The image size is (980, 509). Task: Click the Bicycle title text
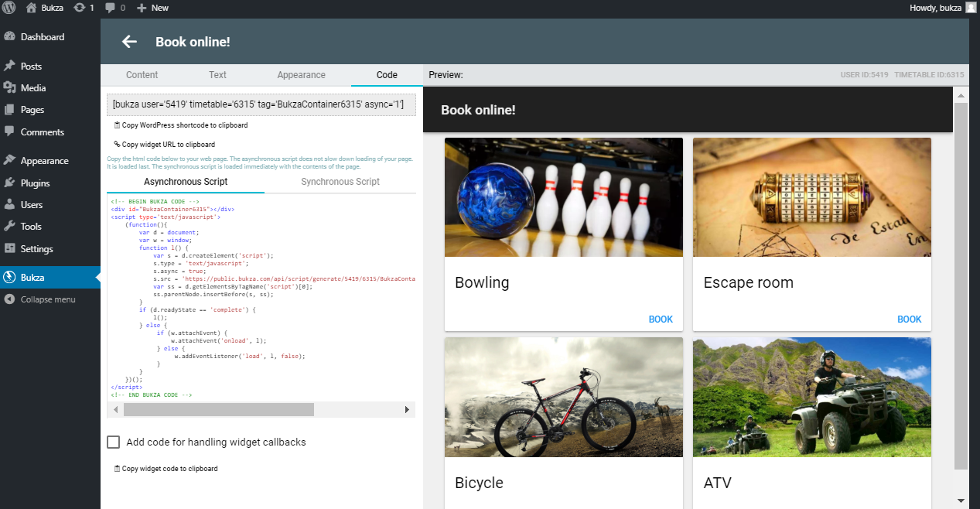480,483
